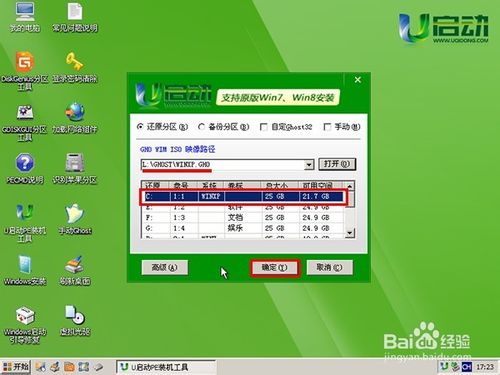
Task: Click the 打开(O) button
Action: [337, 164]
